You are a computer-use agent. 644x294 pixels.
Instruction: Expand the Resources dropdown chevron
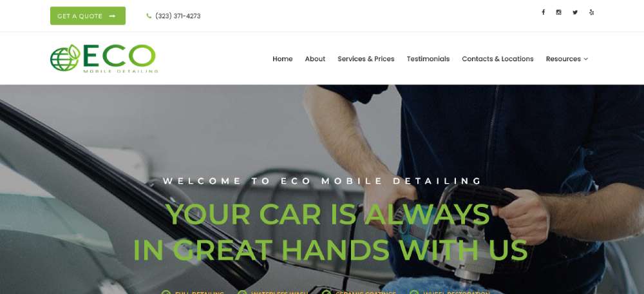585,59
